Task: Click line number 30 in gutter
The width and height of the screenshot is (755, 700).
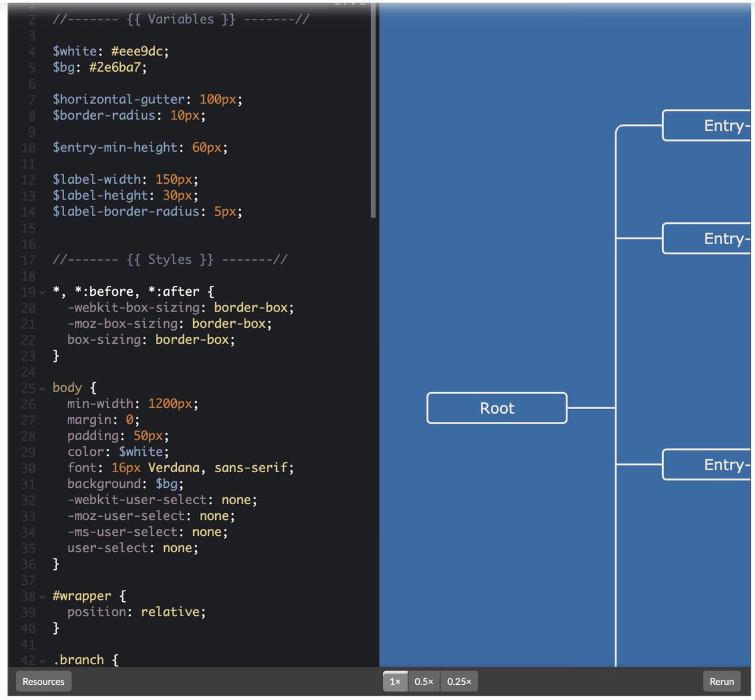Action: [x=28, y=468]
